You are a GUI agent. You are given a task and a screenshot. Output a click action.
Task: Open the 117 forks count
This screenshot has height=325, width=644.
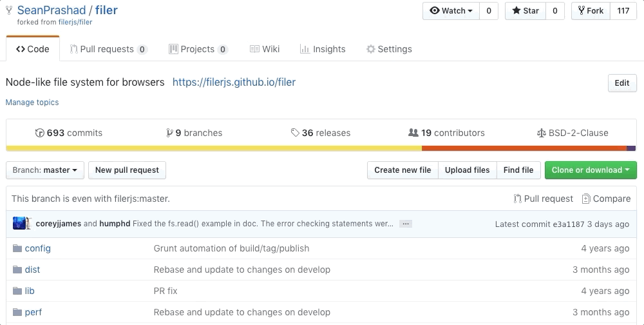click(x=623, y=11)
